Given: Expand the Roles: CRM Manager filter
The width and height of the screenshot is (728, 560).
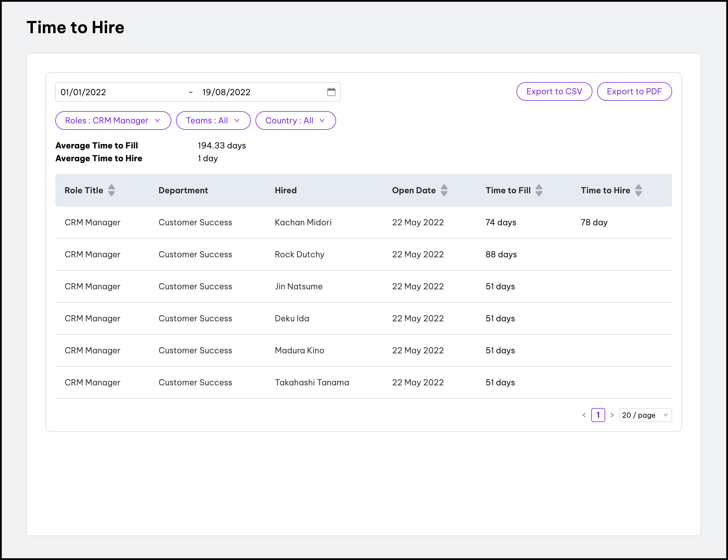Looking at the screenshot, I should coord(113,121).
